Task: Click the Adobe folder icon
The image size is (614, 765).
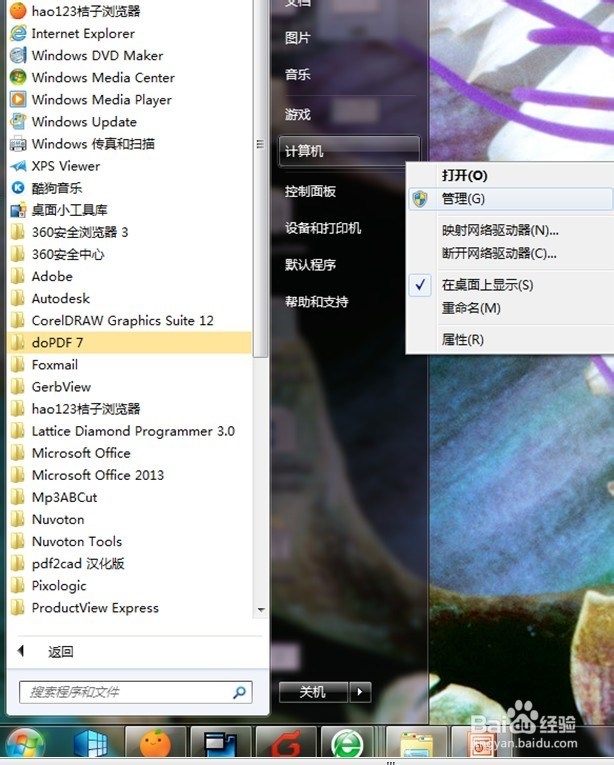Action: tap(18, 276)
